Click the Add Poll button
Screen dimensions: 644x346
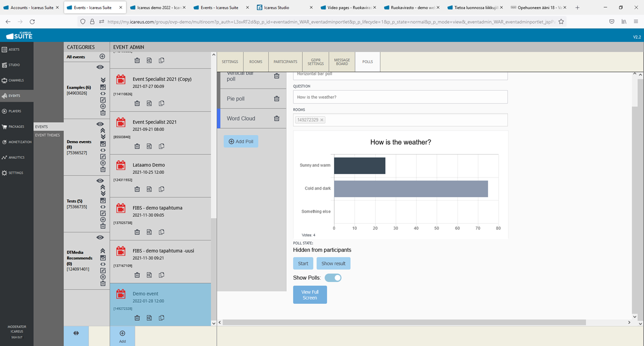click(x=241, y=142)
